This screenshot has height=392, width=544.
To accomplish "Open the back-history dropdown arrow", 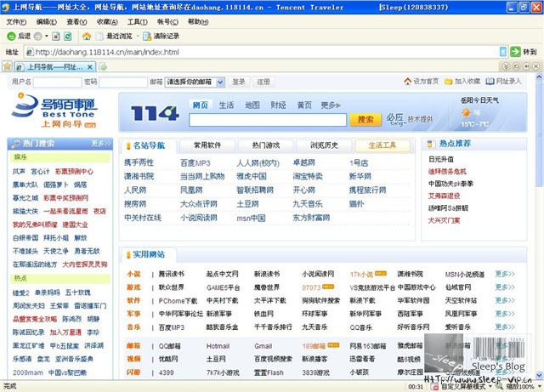I will 46,36.
